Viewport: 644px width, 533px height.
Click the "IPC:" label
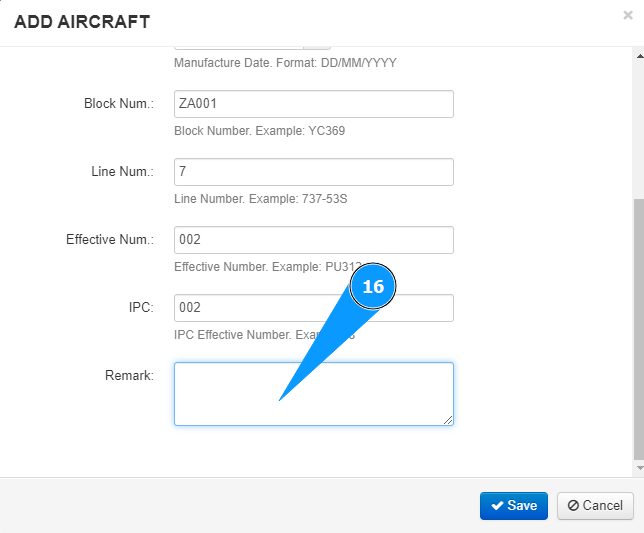click(140, 308)
